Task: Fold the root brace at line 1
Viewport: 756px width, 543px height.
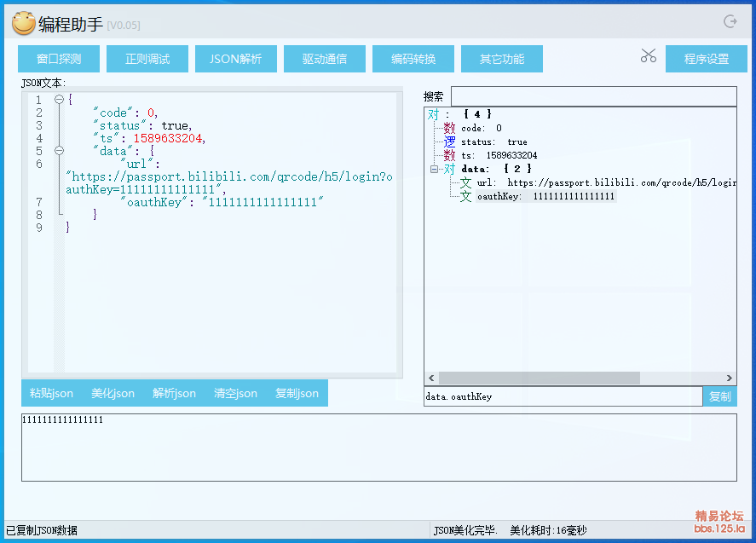Action: (59, 100)
